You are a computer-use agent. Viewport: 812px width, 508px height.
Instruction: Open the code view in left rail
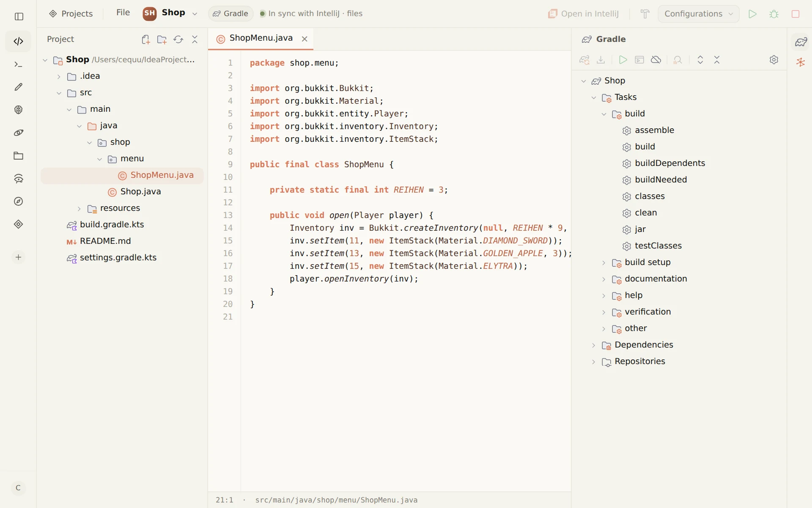click(18, 41)
